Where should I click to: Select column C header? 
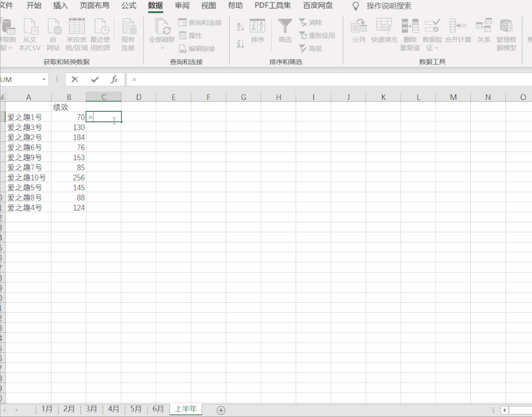104,98
